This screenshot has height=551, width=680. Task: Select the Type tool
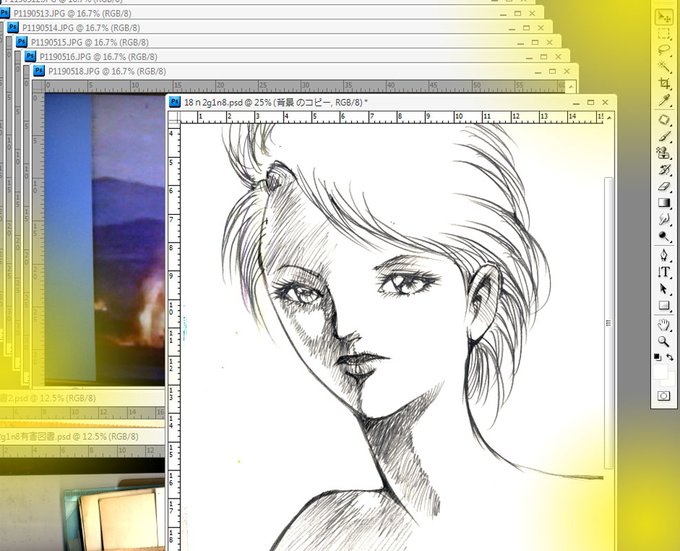[664, 272]
